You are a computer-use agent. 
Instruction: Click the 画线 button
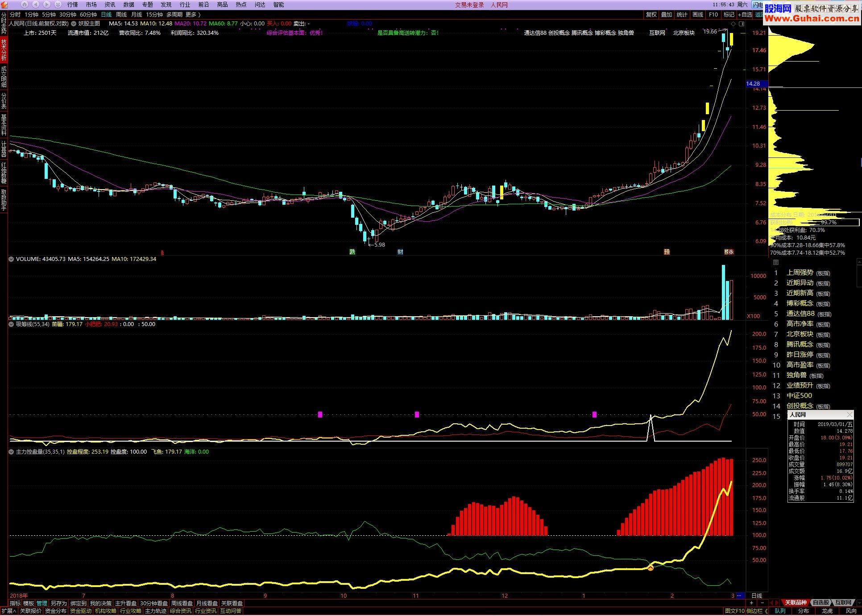pos(698,15)
